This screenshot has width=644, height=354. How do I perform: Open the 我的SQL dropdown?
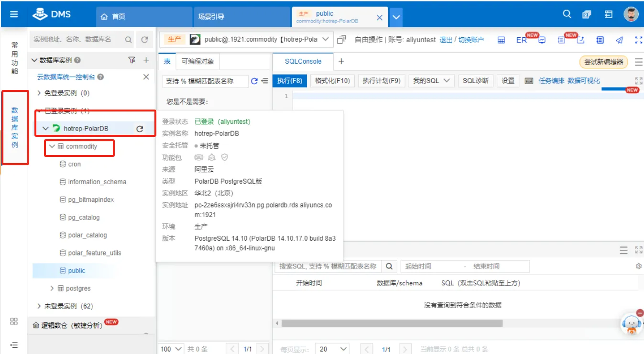[x=432, y=81]
